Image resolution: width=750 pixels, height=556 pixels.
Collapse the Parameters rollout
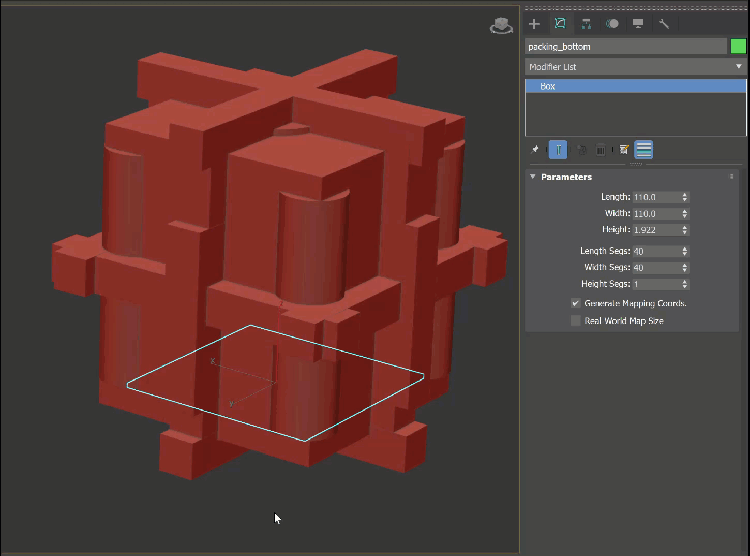[534, 177]
